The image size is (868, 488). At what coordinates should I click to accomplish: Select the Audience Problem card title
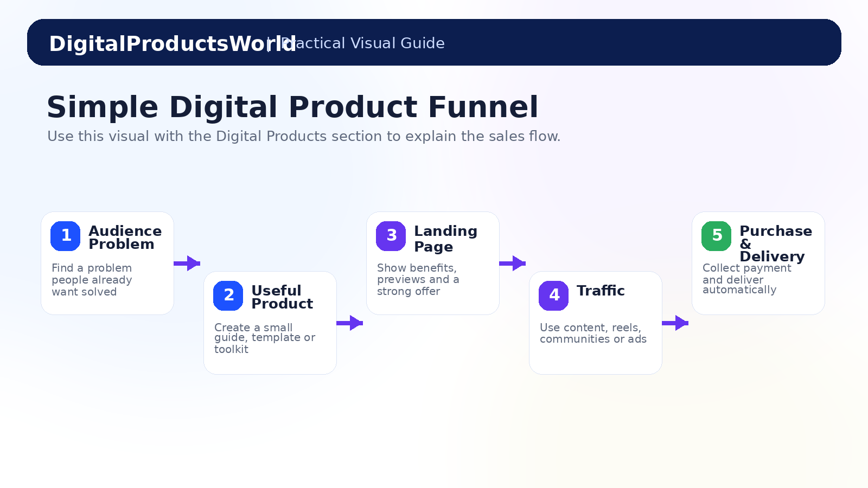tap(125, 237)
